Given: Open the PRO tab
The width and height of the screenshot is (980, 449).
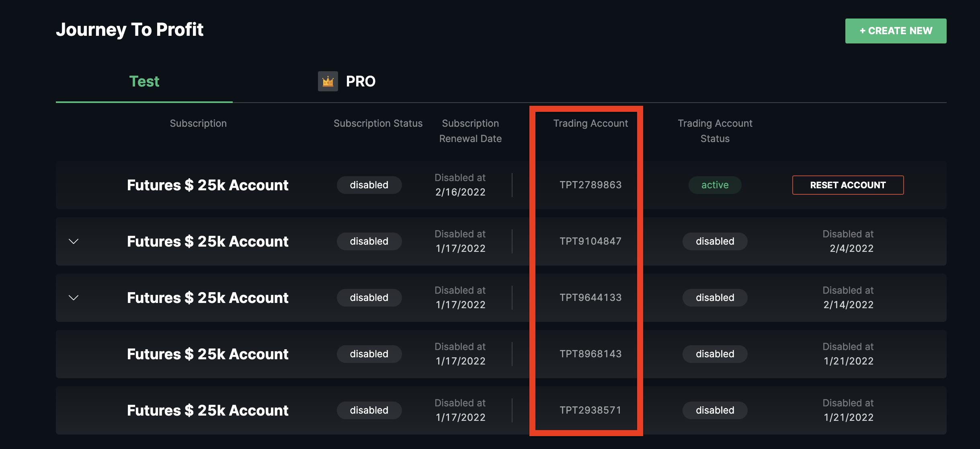Looking at the screenshot, I should click(360, 82).
